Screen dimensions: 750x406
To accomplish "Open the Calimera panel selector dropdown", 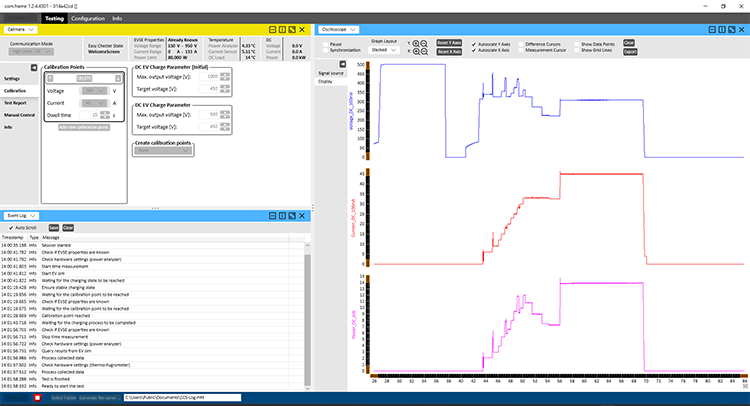I will 21,30.
